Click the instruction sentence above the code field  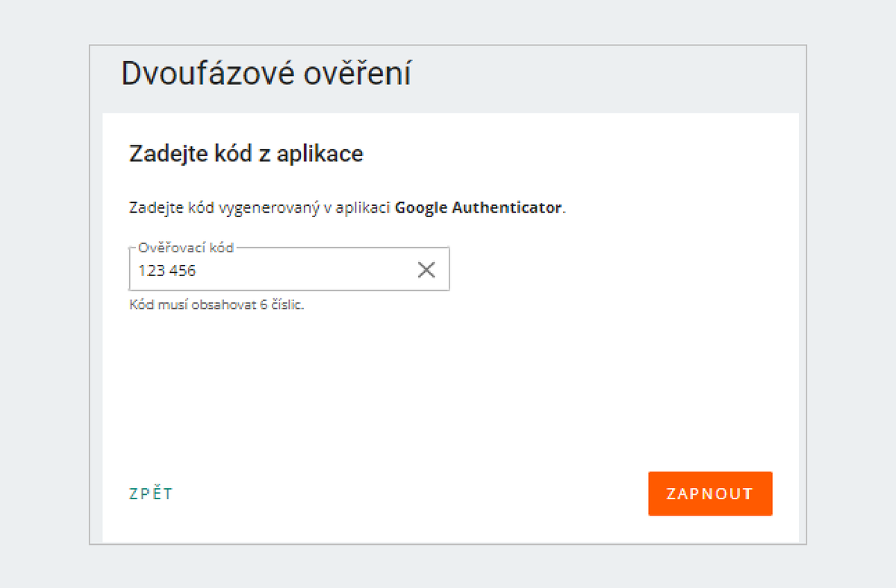pos(348,208)
